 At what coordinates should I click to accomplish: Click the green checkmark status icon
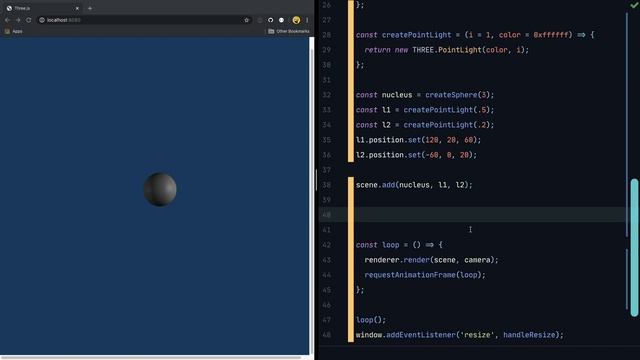(x=635, y=5)
